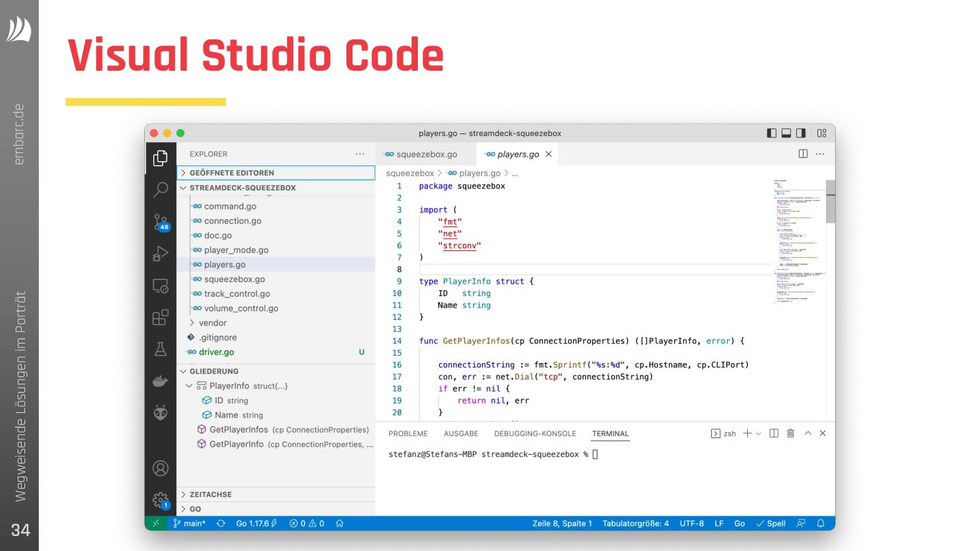Click the main* branch in status bar
Image resolution: width=980 pixels, height=551 pixels.
(x=189, y=523)
